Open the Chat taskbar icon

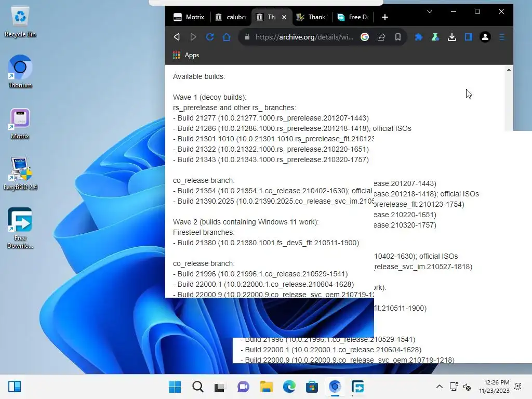pyautogui.click(x=243, y=387)
